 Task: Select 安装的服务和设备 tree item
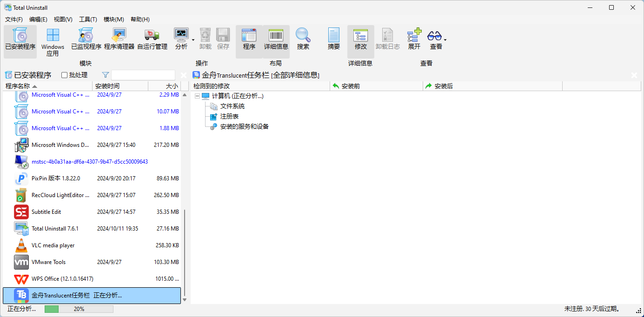[245, 126]
